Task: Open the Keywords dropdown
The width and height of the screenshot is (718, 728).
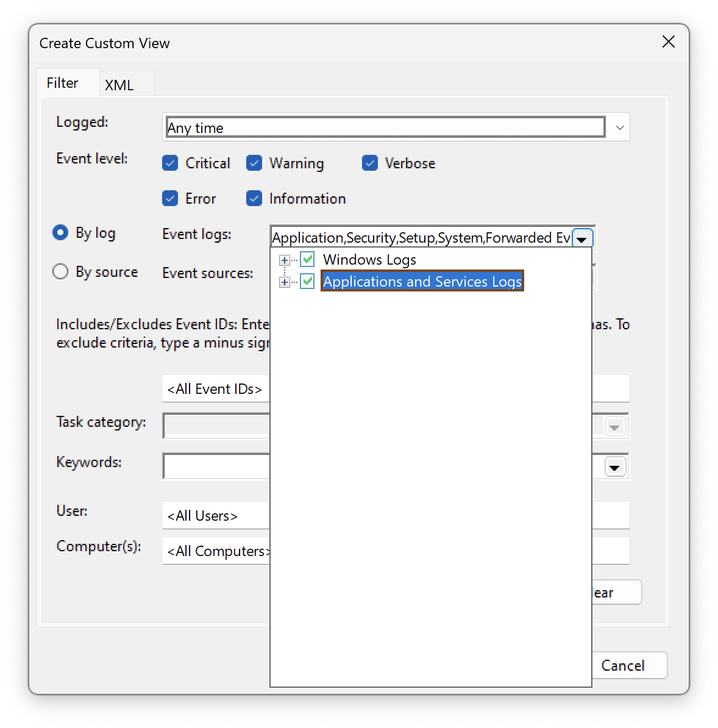Action: click(x=614, y=466)
